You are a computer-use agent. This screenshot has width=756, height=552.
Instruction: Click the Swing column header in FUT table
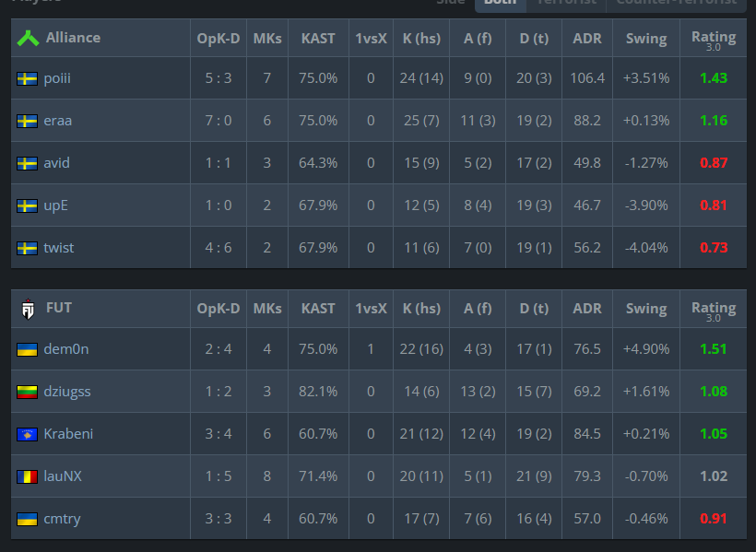click(646, 309)
